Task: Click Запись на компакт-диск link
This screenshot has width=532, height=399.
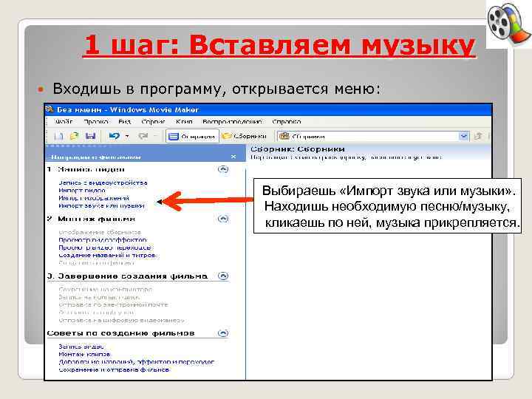Action: 99,297
